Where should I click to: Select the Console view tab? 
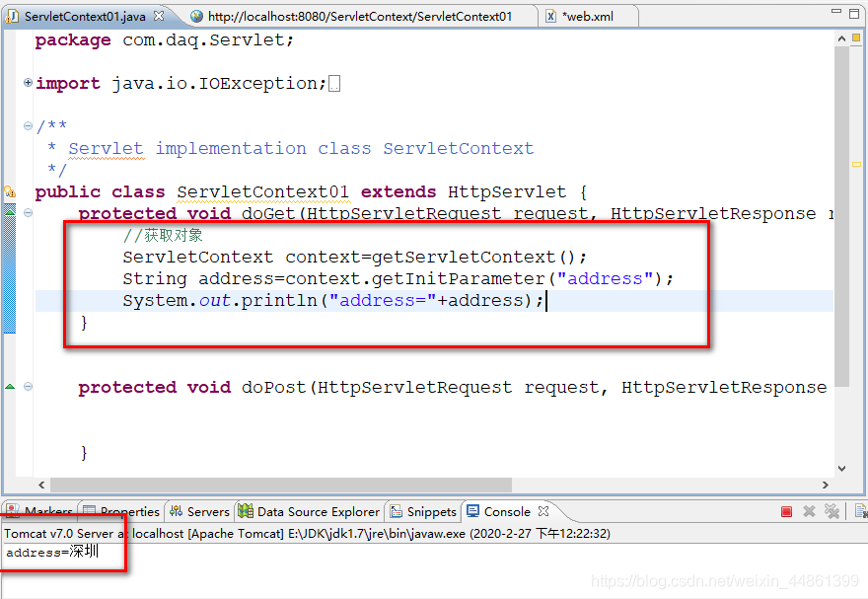tap(498, 511)
